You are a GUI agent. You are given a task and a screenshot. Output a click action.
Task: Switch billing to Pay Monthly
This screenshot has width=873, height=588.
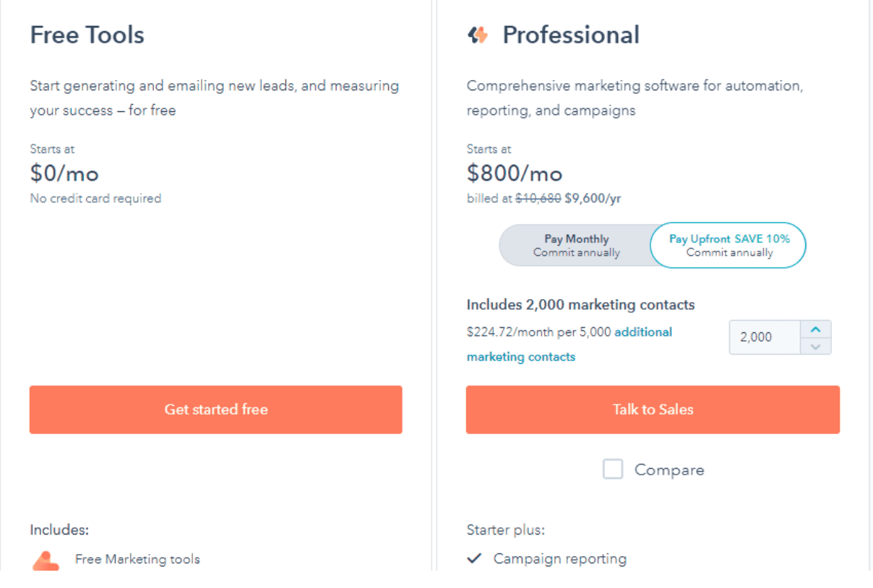point(576,246)
